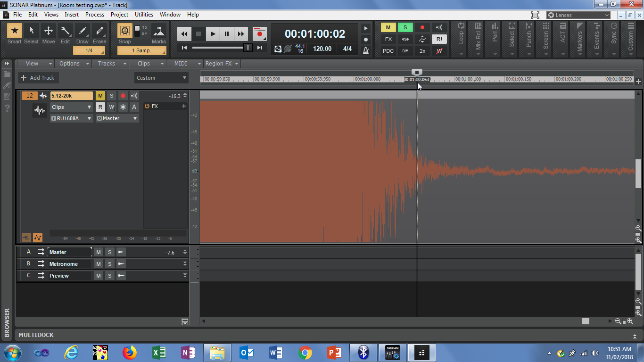The image size is (644, 362).
Task: Start playback with Play button
Action: point(213,34)
